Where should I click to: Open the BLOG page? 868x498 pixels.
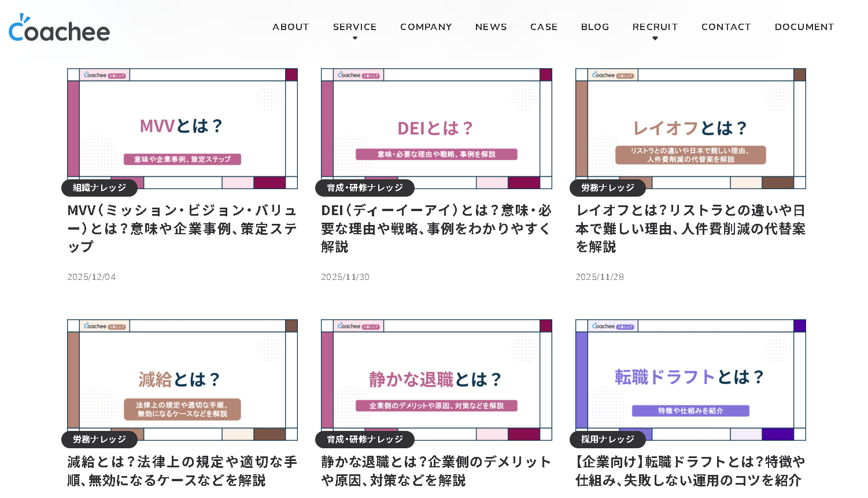point(594,27)
